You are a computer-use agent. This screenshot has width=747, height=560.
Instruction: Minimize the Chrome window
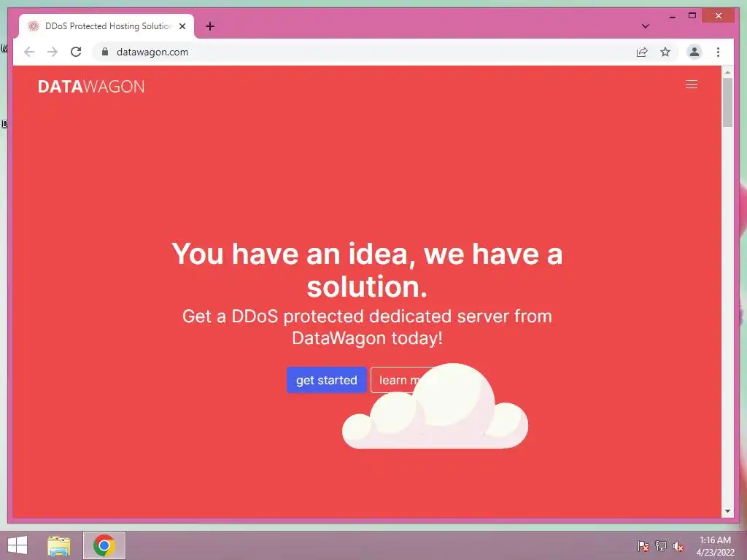click(672, 16)
